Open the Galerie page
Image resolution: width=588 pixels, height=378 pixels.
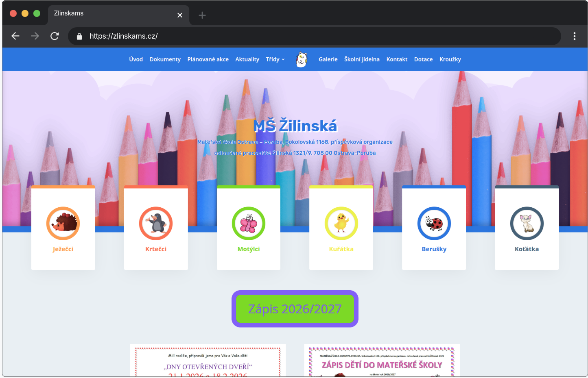(x=328, y=59)
